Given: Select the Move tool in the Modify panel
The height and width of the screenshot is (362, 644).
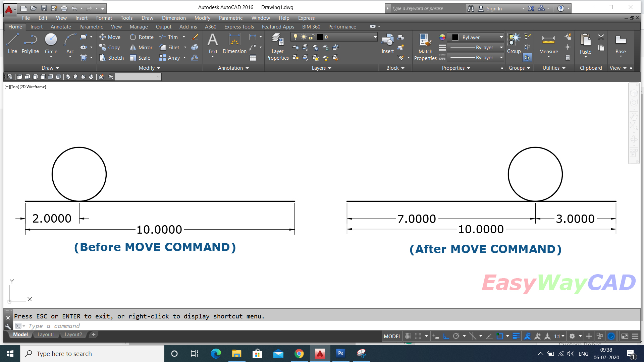Looking at the screenshot, I should [110, 37].
